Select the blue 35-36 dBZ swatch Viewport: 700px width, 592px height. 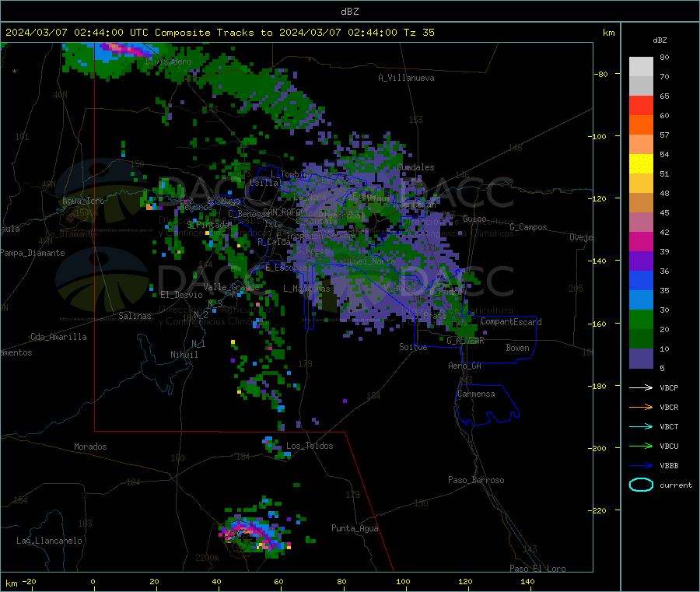pyautogui.click(x=641, y=280)
